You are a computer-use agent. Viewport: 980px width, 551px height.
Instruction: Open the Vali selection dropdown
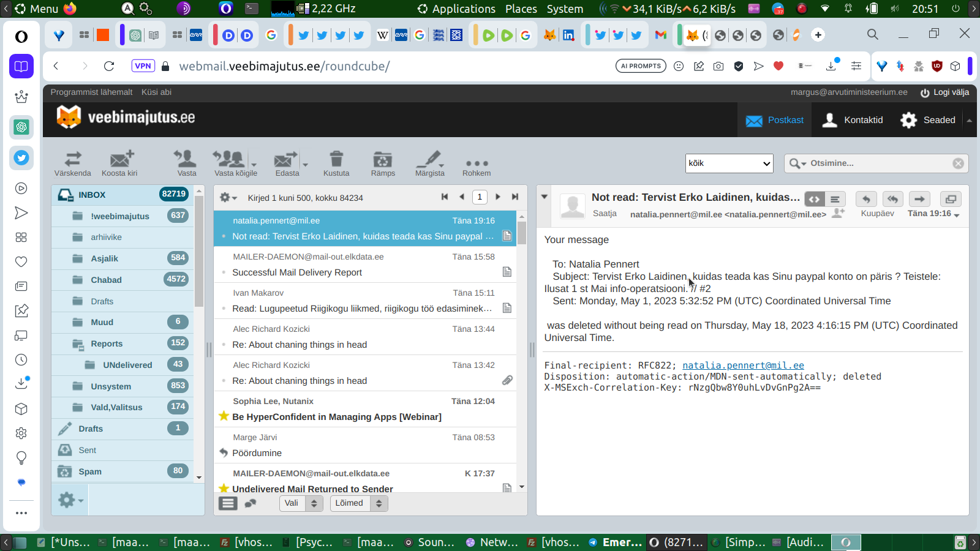(301, 503)
